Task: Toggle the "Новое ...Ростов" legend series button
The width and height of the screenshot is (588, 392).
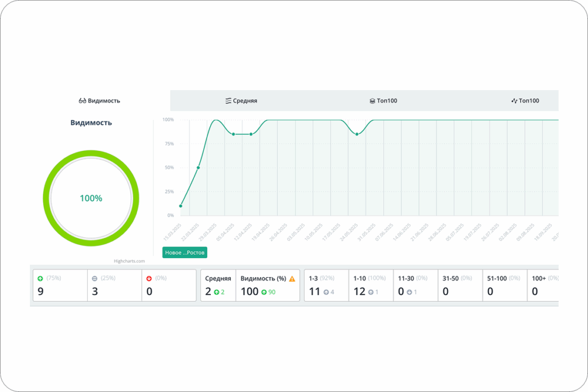Action: (185, 253)
